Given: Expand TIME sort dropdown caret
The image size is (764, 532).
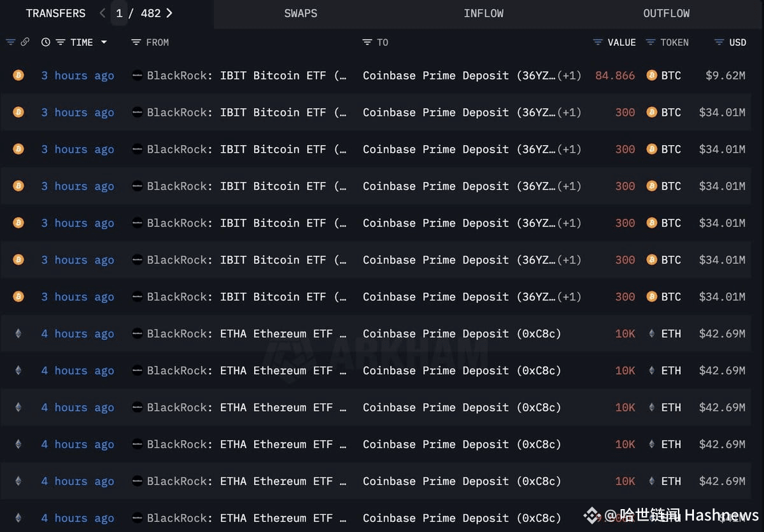Looking at the screenshot, I should [104, 42].
